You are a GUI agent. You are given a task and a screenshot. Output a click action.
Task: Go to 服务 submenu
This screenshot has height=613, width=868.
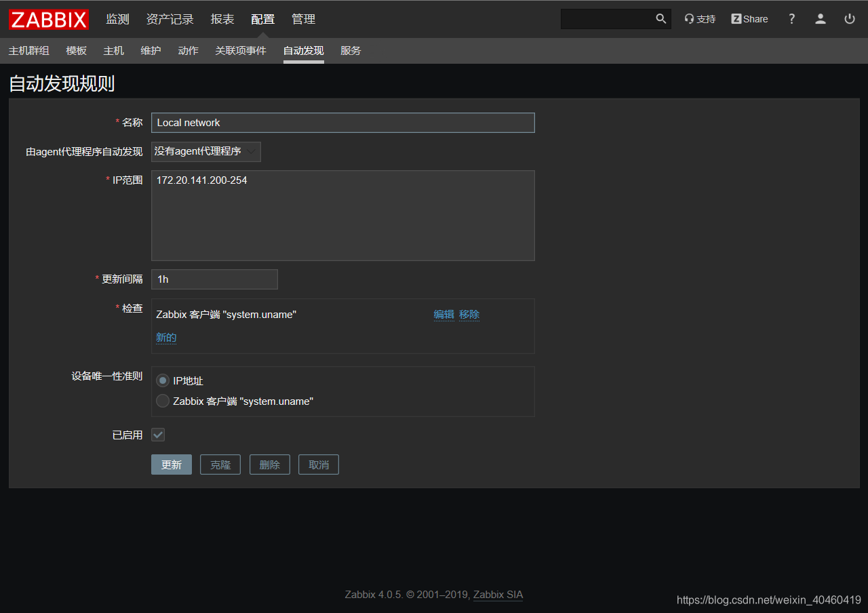[x=351, y=51]
